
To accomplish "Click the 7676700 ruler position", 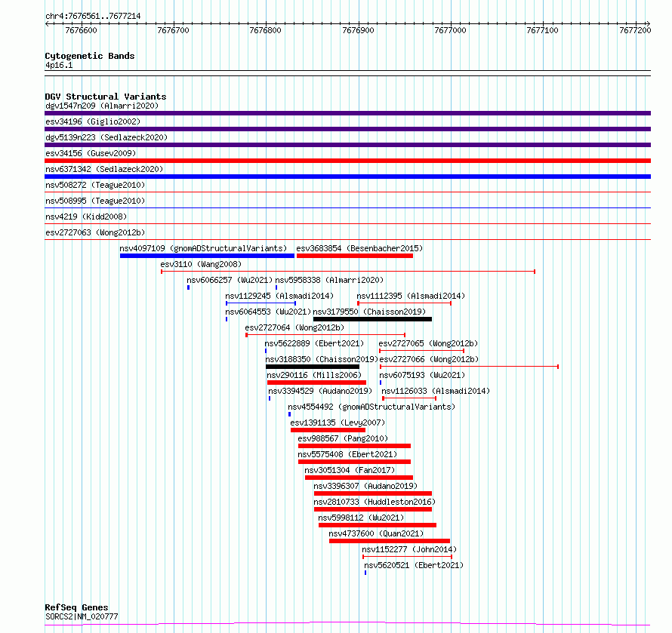I will (173, 30).
